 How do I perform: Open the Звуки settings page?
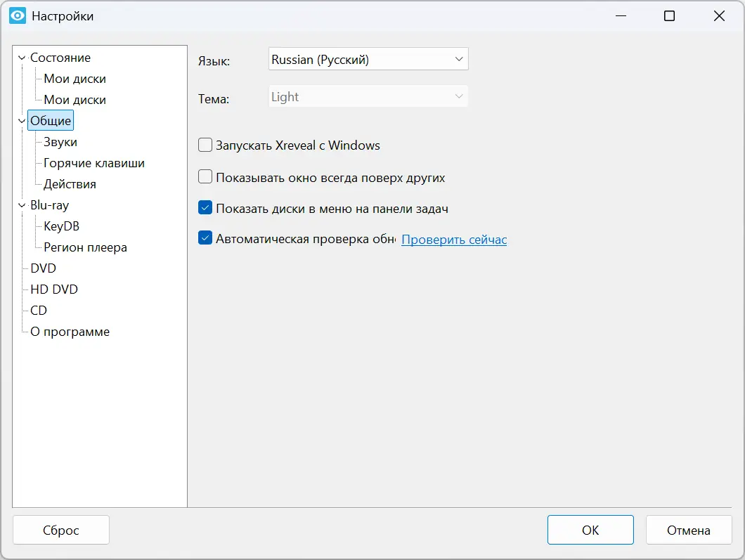(60, 142)
